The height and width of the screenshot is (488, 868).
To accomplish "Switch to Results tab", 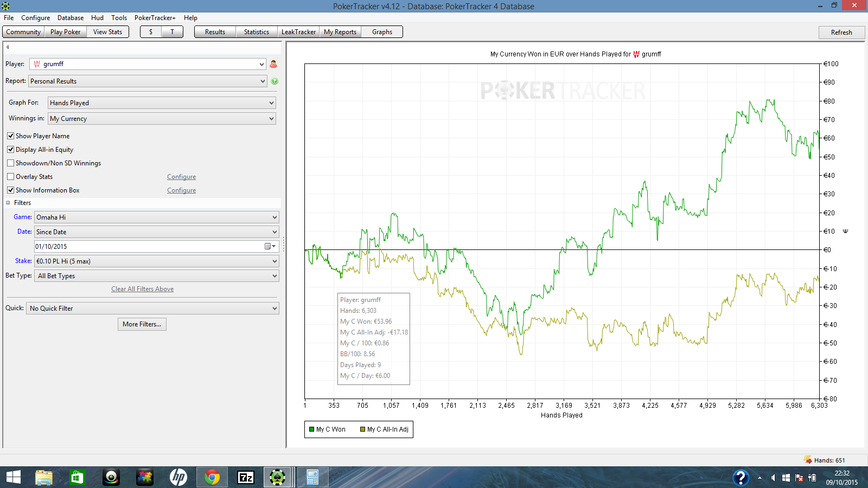I will point(215,32).
